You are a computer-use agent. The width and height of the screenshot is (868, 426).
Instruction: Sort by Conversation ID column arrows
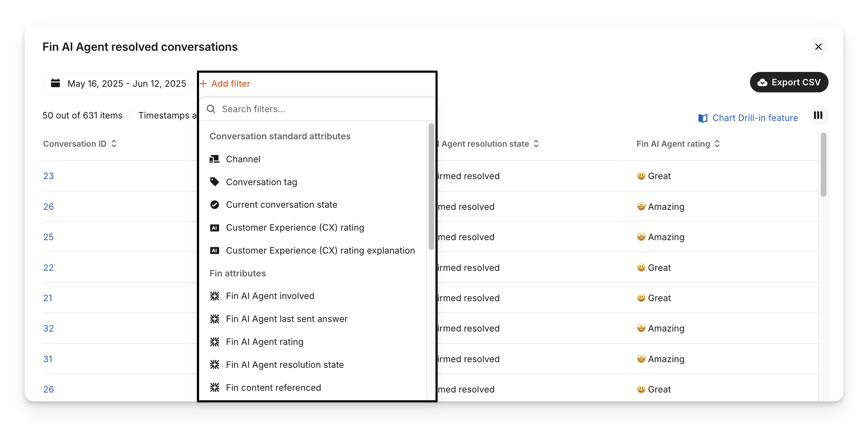[114, 144]
